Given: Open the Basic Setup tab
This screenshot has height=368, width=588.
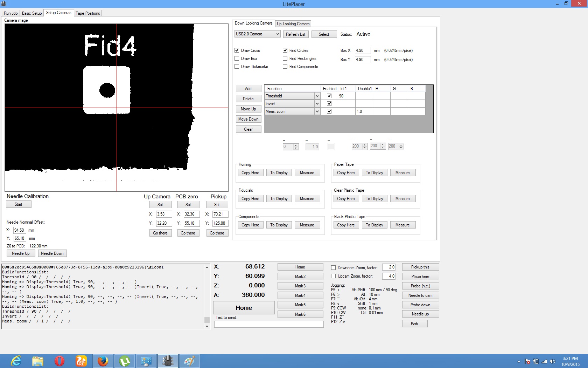Looking at the screenshot, I should tap(32, 13).
